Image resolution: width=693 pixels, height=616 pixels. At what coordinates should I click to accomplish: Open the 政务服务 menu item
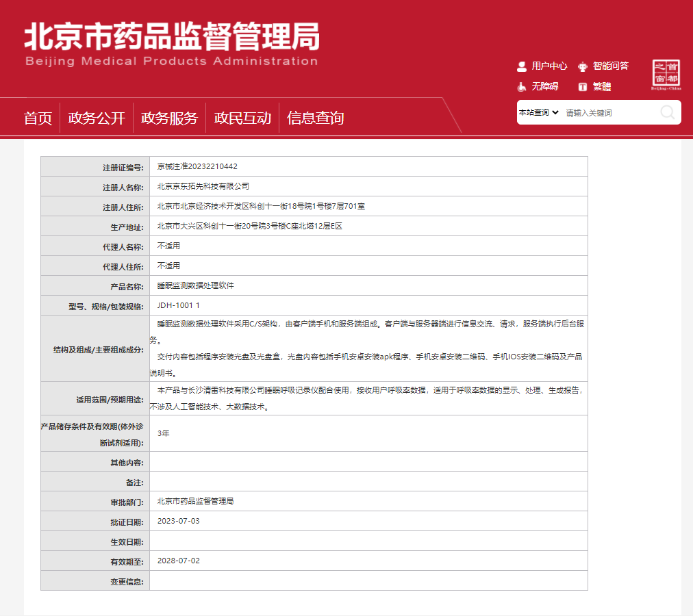pyautogui.click(x=169, y=118)
